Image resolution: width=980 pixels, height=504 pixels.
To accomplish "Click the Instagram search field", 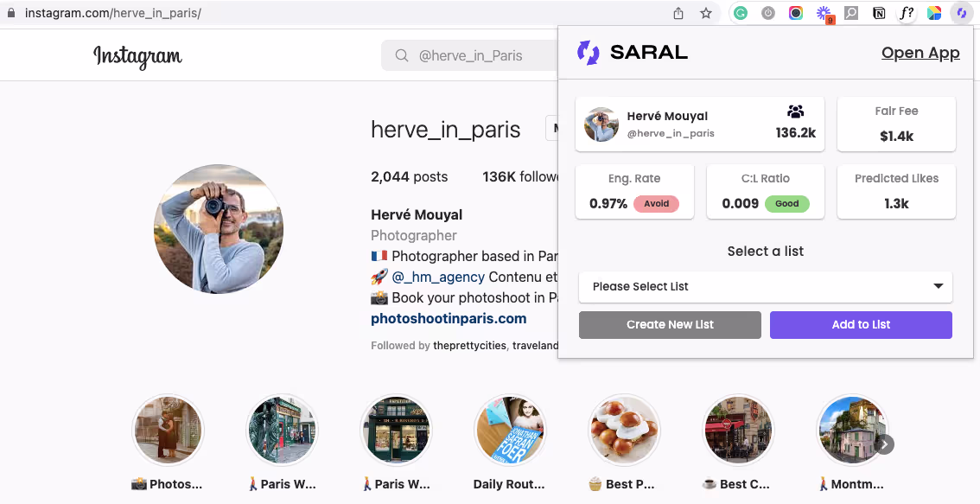I will [469, 55].
